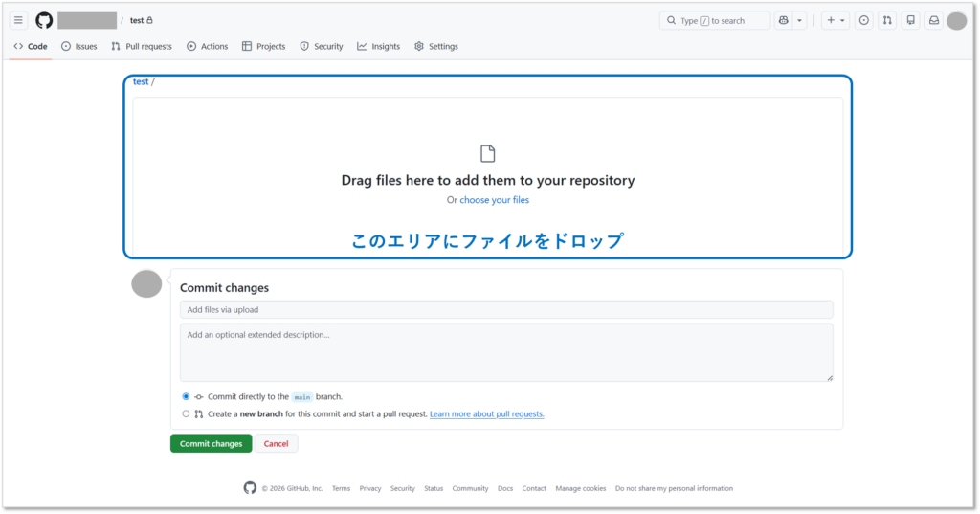The image size is (980, 514).
Task: Open Copilot chat icon in header
Action: coord(784,20)
